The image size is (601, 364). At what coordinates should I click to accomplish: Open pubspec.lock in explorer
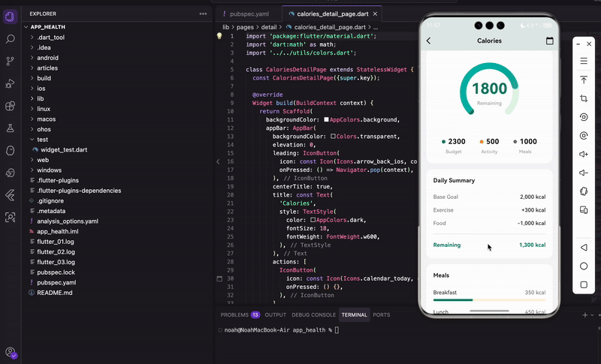pos(56,272)
